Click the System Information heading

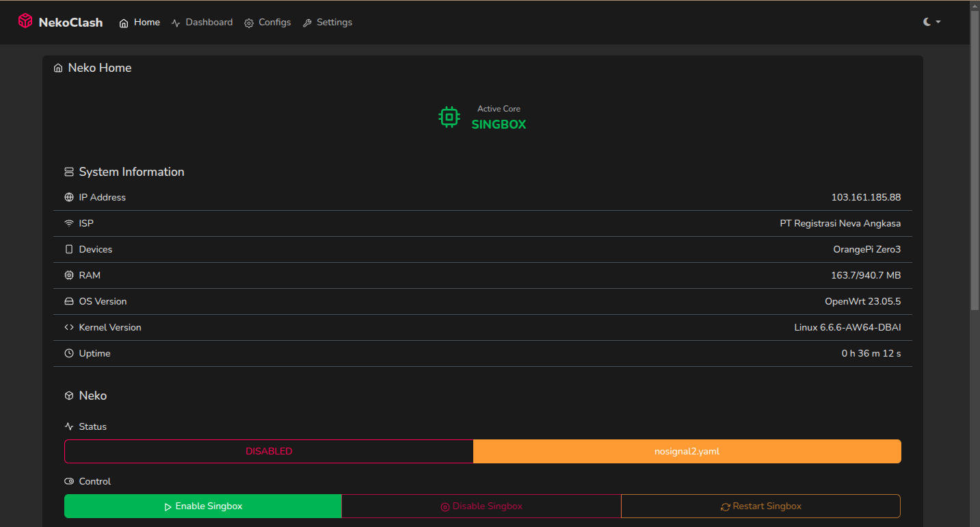(x=131, y=172)
